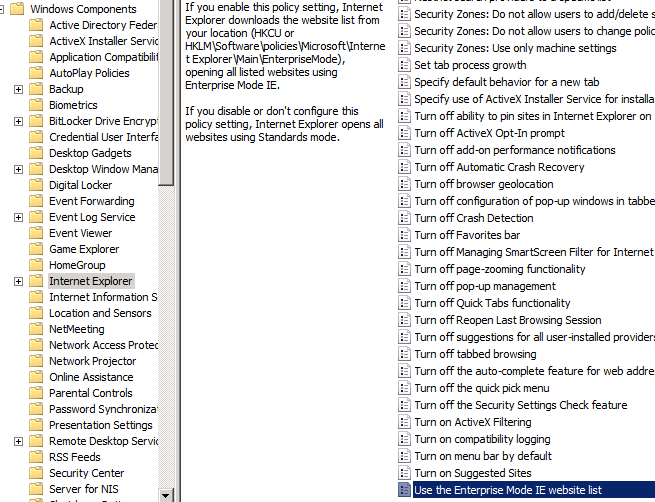Click policy icon for Turn off the quick pick menu
Screen dimensions: 655x502
(404, 388)
